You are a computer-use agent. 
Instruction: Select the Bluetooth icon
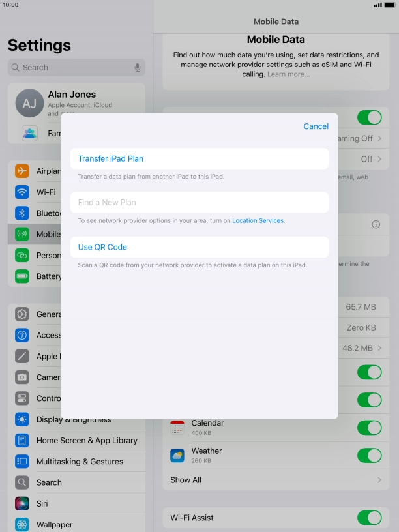(x=23, y=213)
